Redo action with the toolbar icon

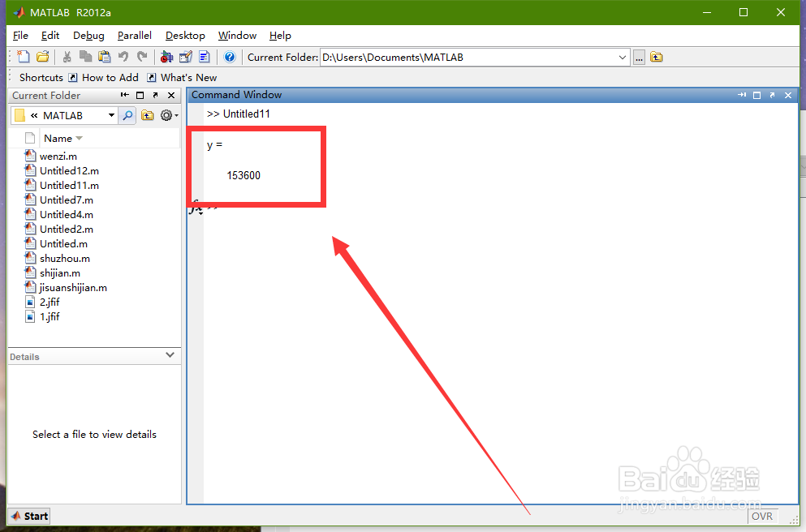[x=142, y=57]
